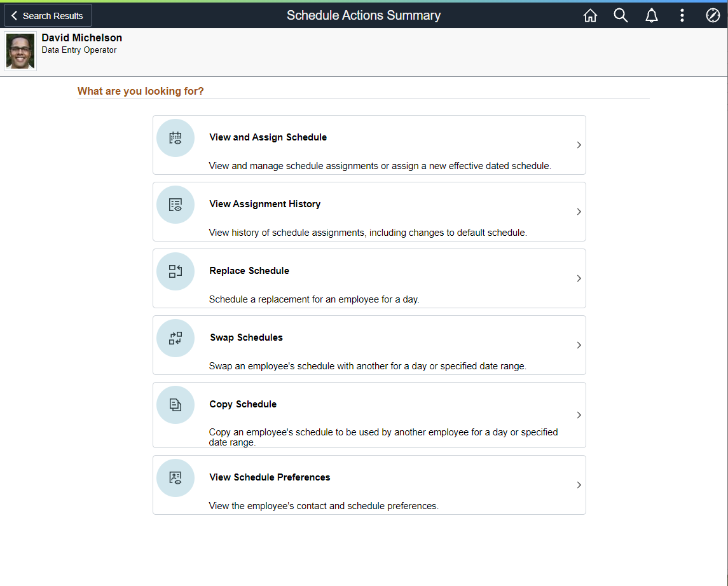Click the View and Assign Schedule calendar icon
Screen dimensions: 728x586
[175, 138]
